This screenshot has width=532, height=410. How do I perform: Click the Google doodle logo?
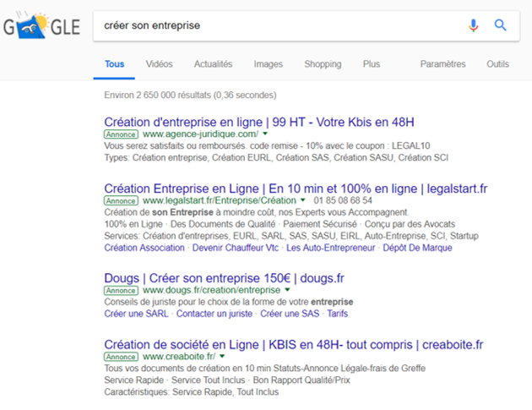[x=41, y=26]
